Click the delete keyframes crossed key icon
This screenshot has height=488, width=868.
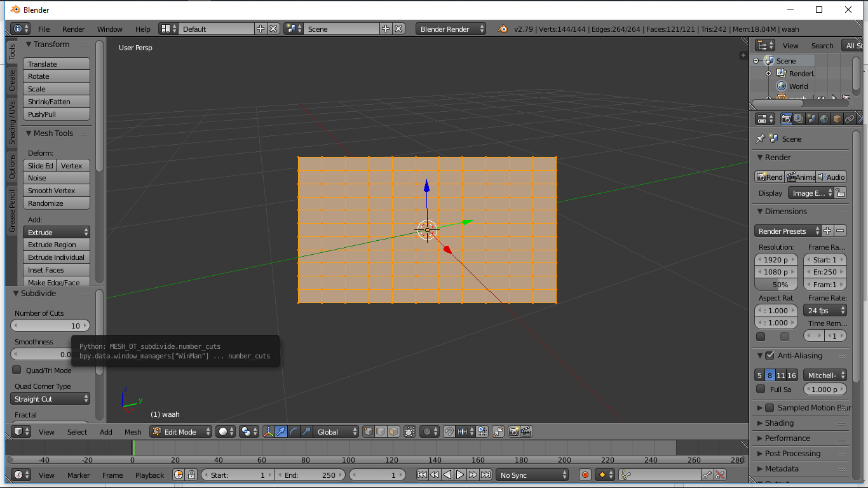coord(720,475)
